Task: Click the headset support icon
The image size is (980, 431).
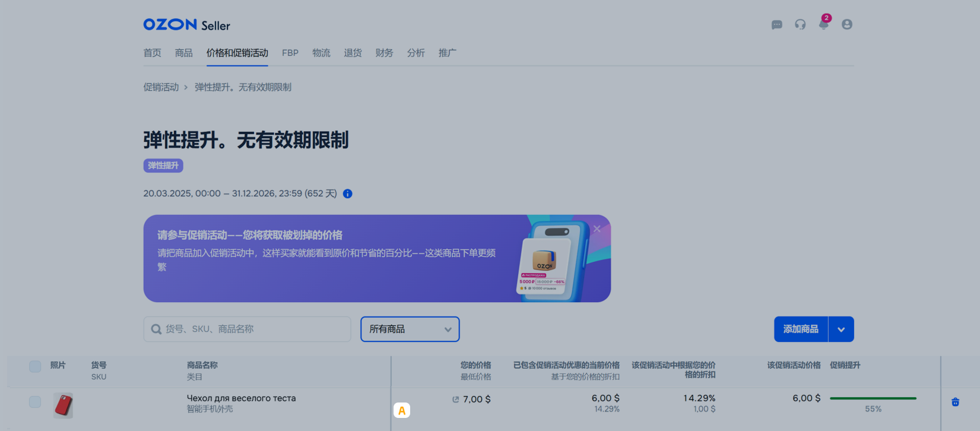Action: 800,25
